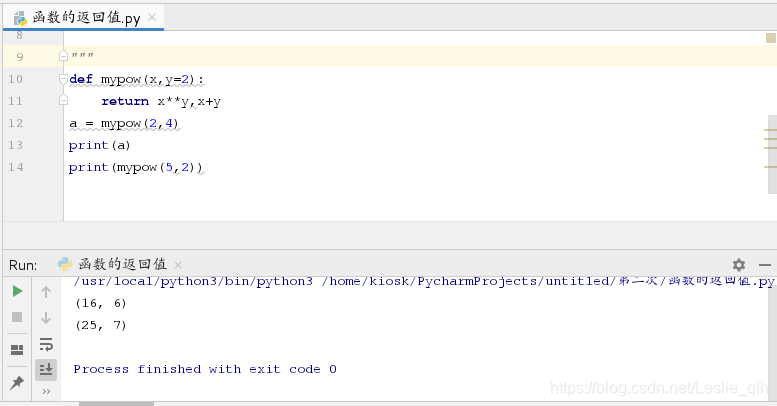Click the Restore Layout icon
The height and width of the screenshot is (406, 777).
click(17, 350)
